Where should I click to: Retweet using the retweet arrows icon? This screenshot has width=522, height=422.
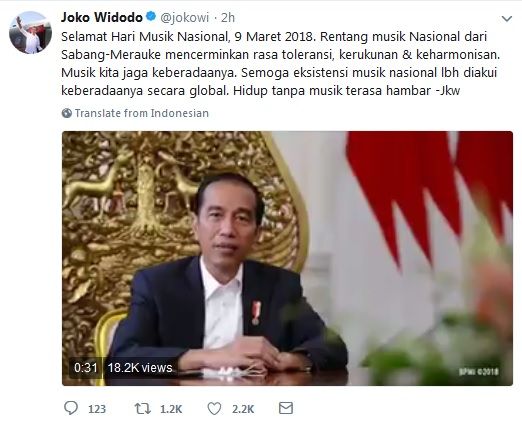[142, 408]
